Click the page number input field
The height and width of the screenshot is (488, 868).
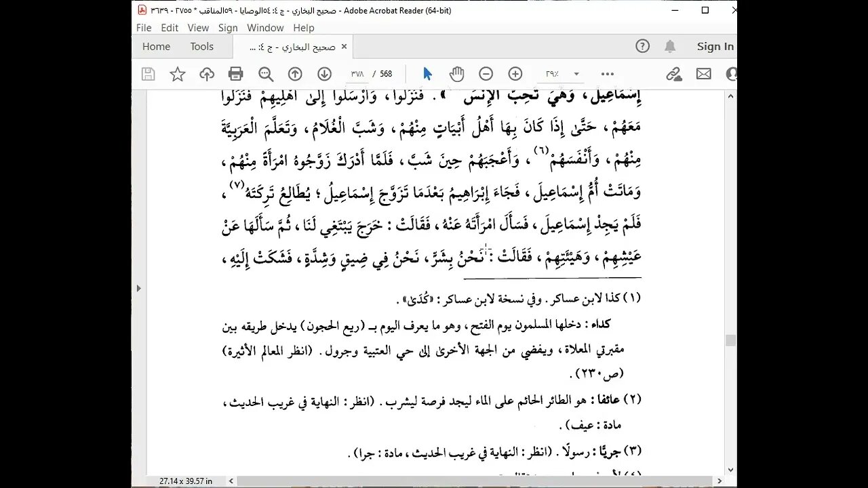357,74
